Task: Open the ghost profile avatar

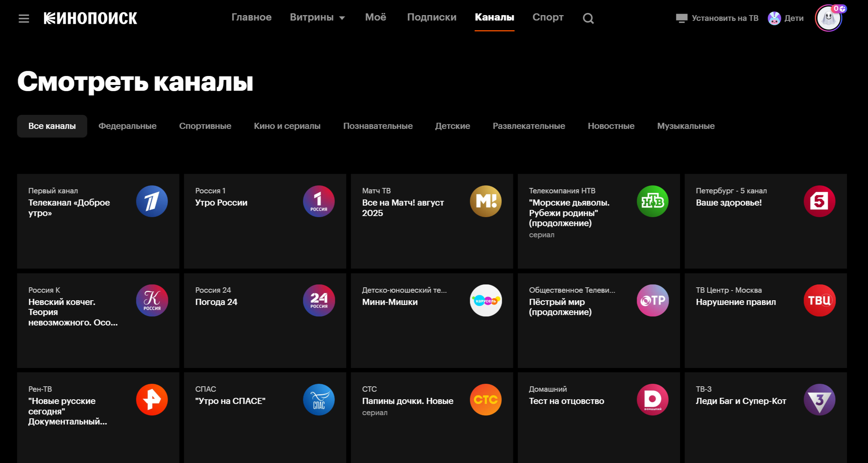Action: click(x=828, y=18)
